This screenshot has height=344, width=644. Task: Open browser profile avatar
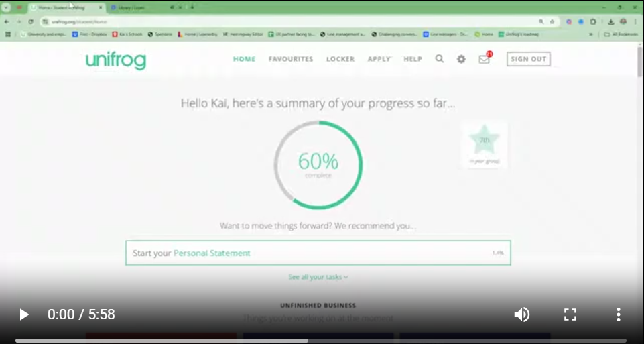coord(623,21)
